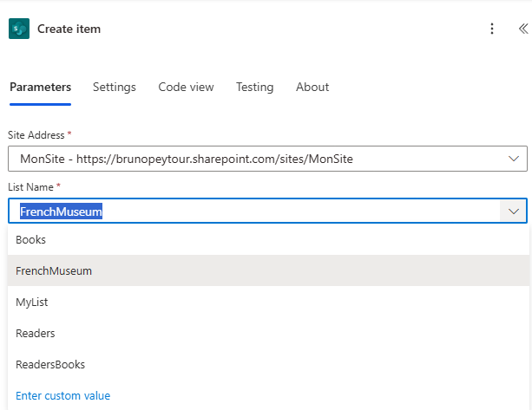
Task: Pick MyList in the dropdown list
Action: click(x=33, y=302)
